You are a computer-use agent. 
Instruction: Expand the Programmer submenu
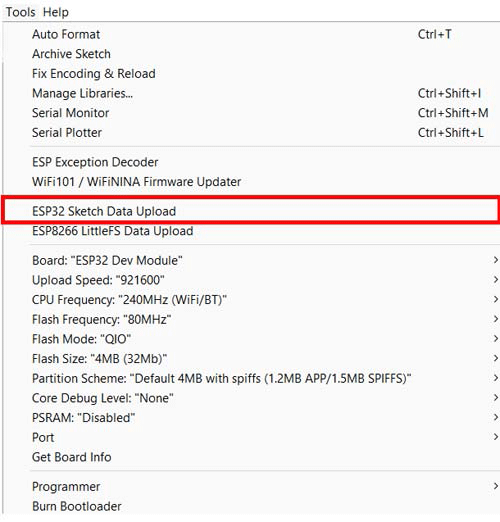click(251, 487)
